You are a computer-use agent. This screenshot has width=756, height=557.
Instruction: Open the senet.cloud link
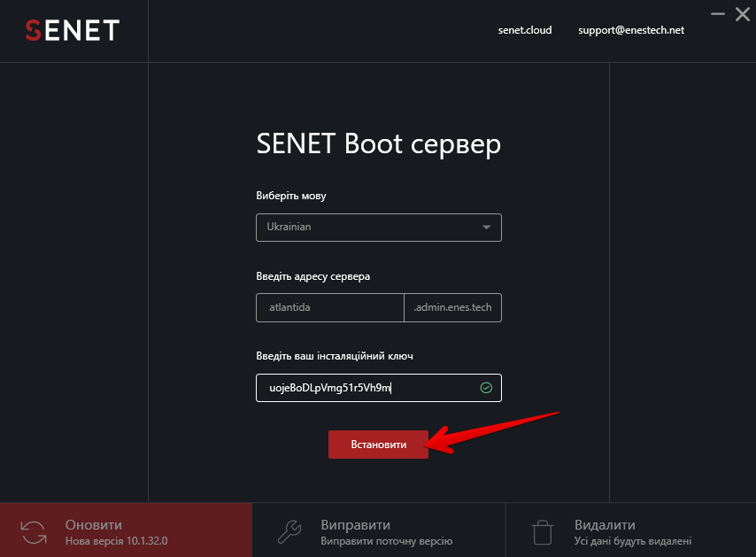[x=525, y=29]
